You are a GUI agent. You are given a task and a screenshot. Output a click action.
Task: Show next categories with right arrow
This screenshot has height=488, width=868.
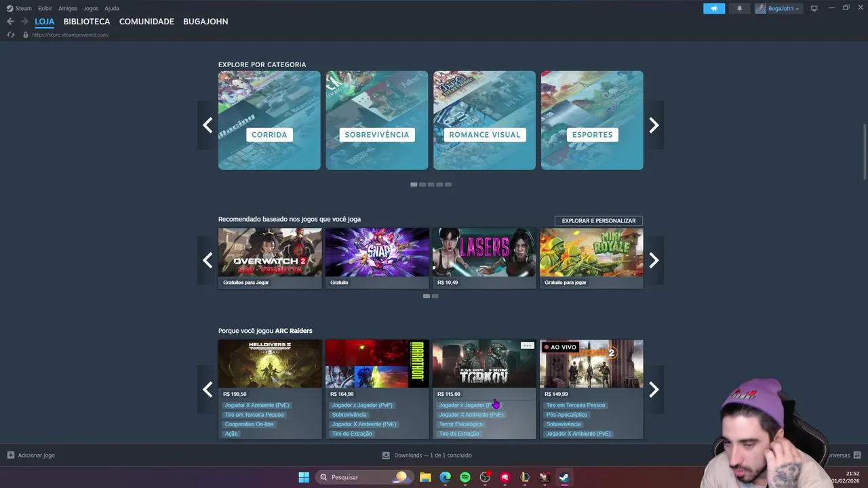tap(654, 125)
